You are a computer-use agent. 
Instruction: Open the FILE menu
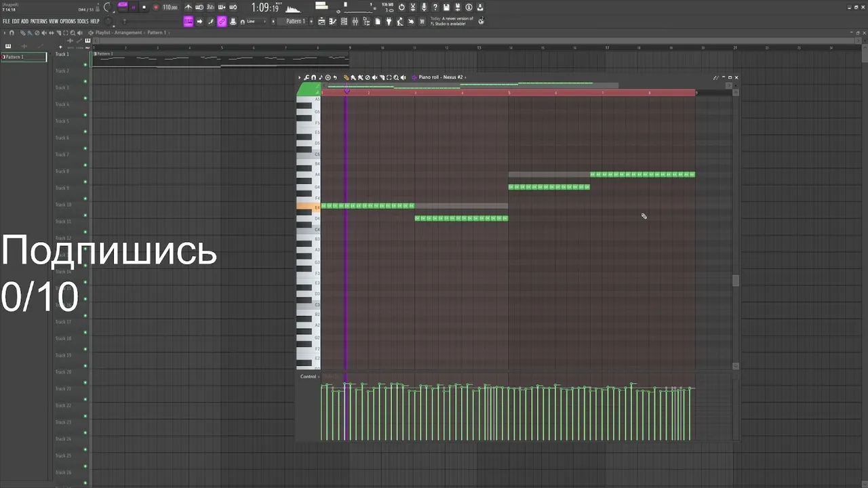6,21
